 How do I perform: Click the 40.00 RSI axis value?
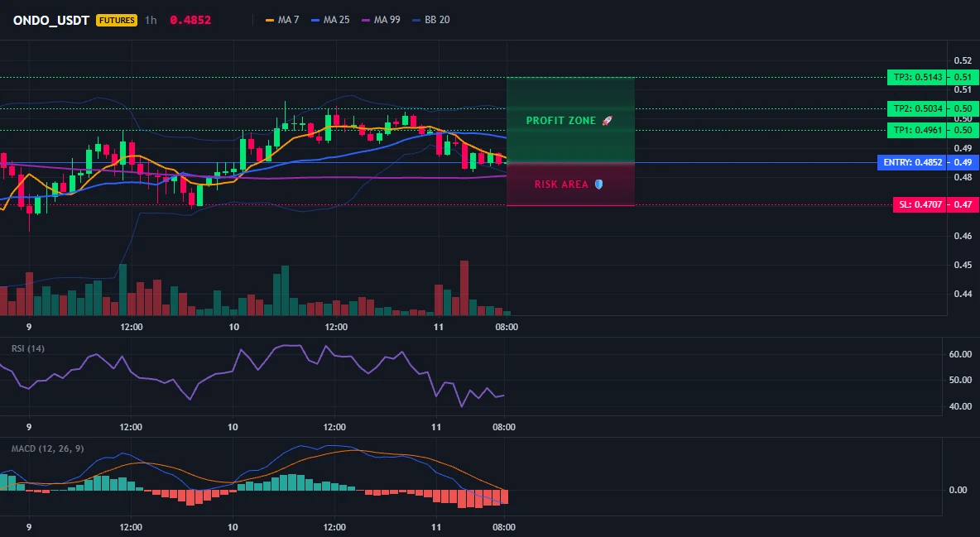click(x=961, y=406)
